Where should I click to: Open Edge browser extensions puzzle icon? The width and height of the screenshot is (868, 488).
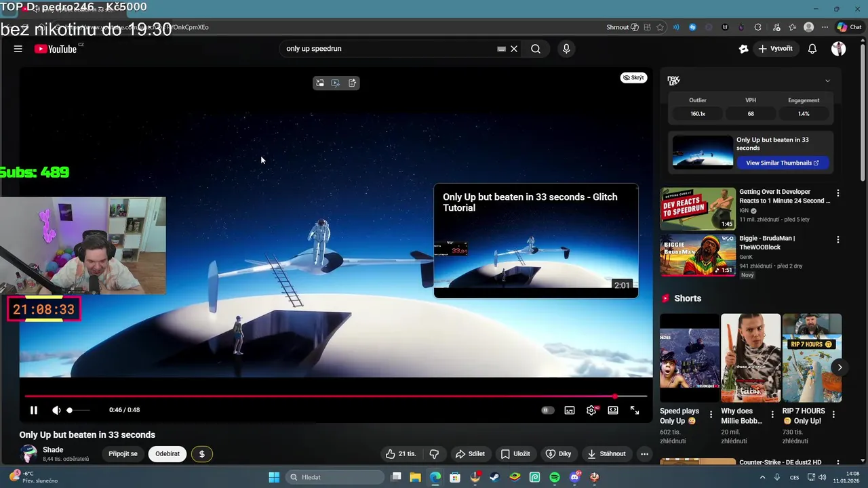pyautogui.click(x=757, y=27)
